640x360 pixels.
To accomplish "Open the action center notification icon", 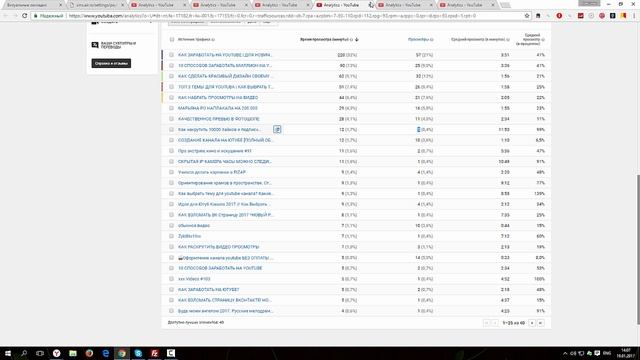I will pos(597,353).
